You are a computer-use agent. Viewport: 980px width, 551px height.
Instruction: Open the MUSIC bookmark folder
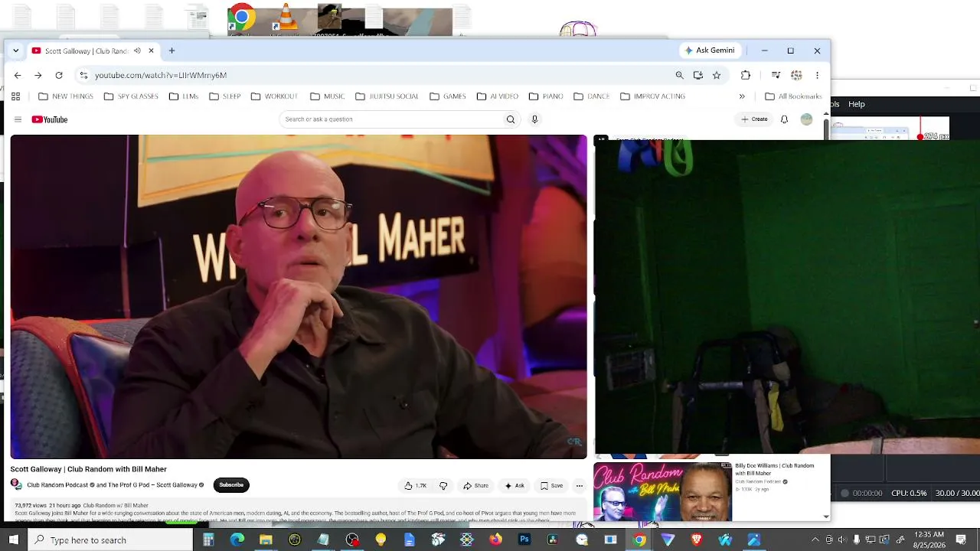(x=327, y=96)
